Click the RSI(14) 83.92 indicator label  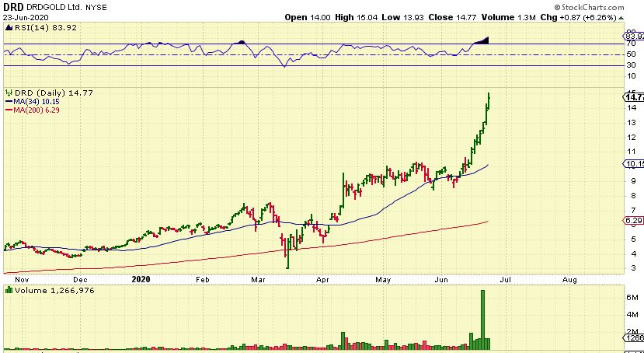[45, 27]
